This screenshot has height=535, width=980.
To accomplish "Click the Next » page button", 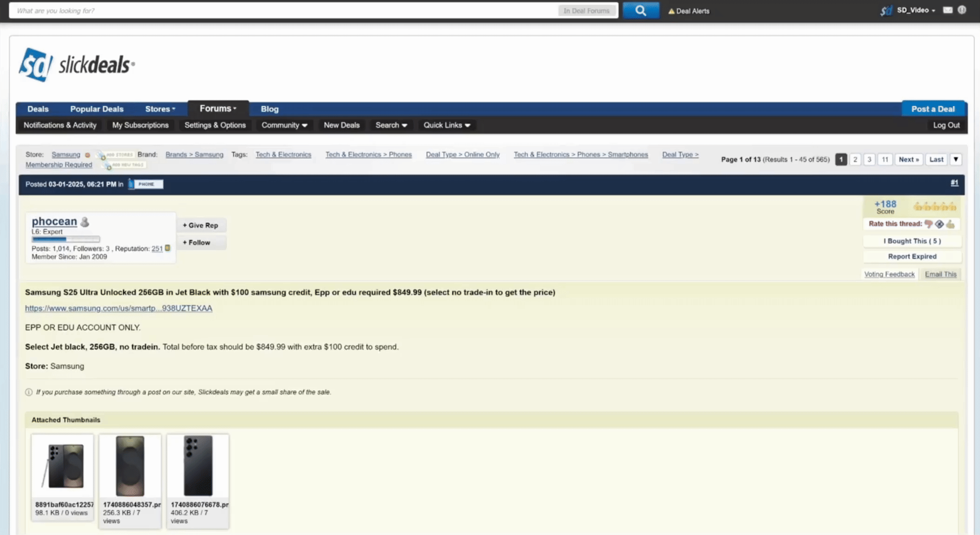I will click(x=908, y=159).
